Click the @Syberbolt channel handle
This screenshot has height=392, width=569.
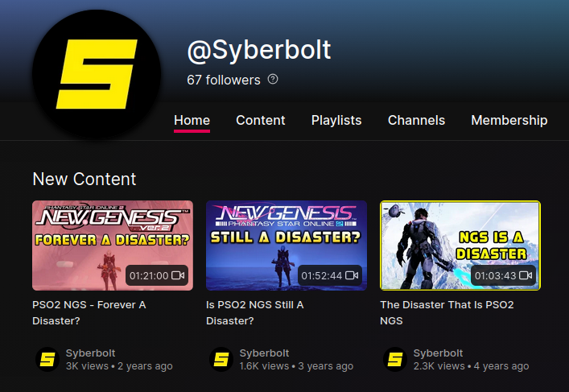pyautogui.click(x=258, y=50)
